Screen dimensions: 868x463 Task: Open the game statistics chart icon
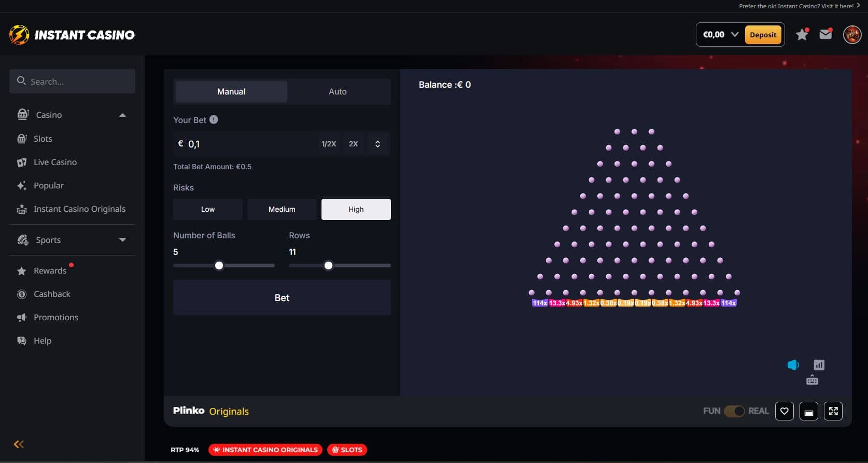click(819, 365)
